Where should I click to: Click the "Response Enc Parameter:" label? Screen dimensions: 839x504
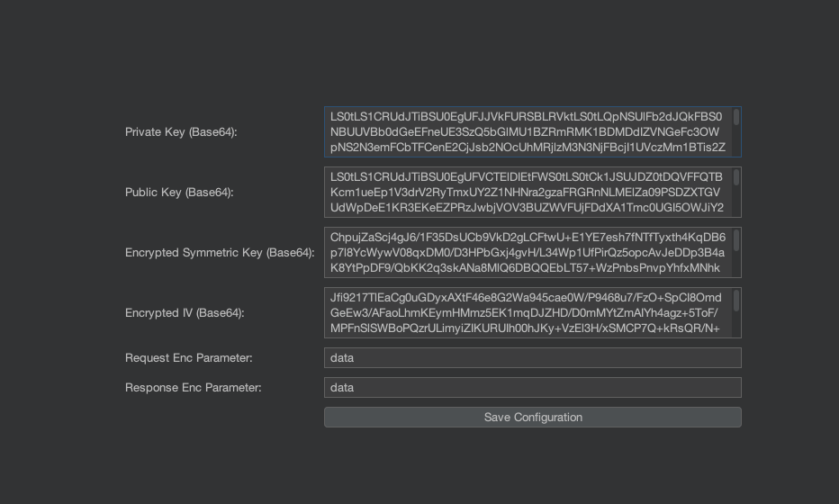(x=193, y=388)
